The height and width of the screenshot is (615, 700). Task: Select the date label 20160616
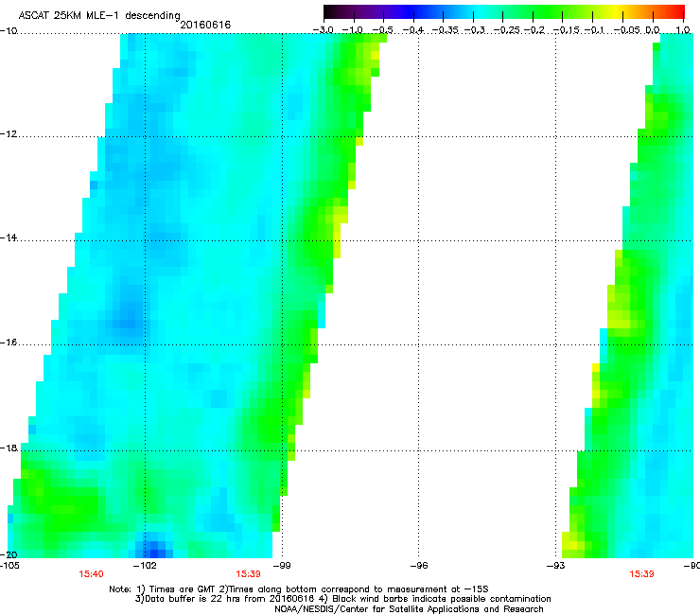[x=205, y=25]
